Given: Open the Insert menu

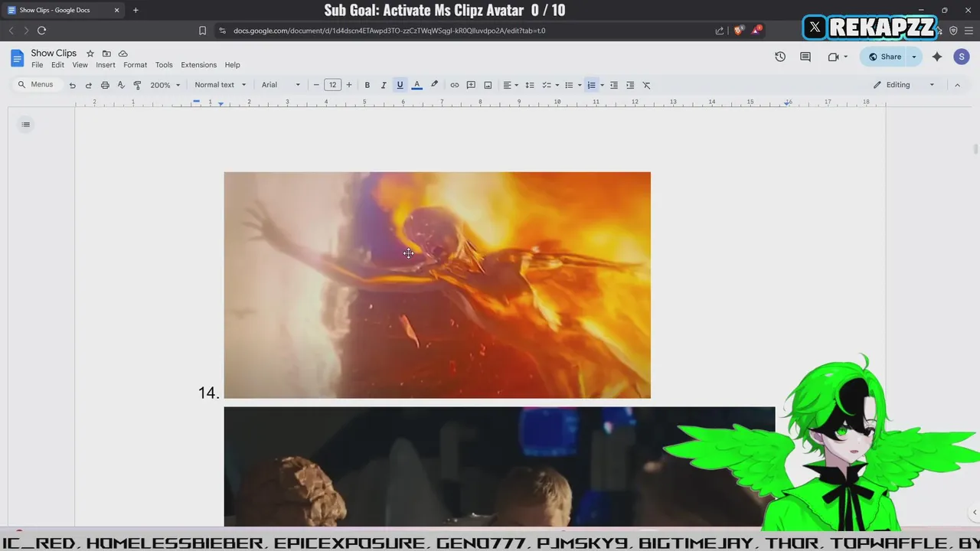Looking at the screenshot, I should point(106,65).
